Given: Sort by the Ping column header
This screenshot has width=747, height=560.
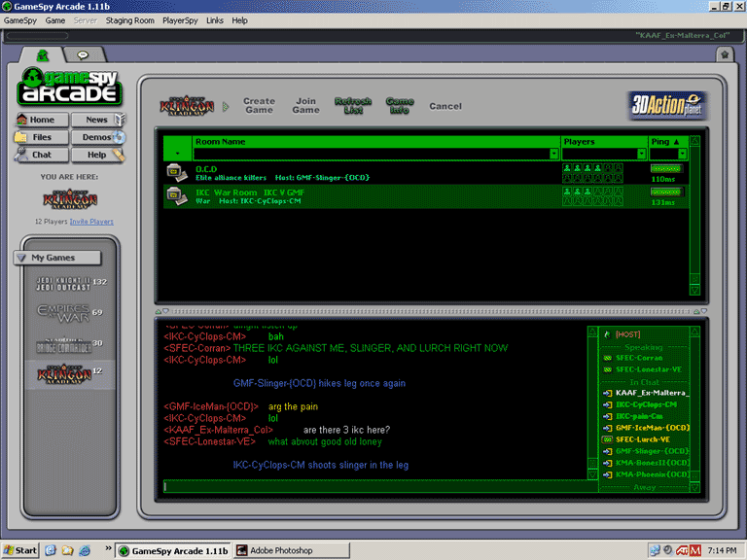Looking at the screenshot, I should (668, 141).
